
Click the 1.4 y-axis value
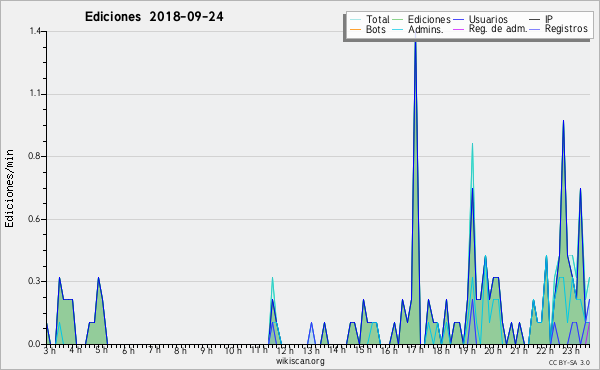[35, 31]
